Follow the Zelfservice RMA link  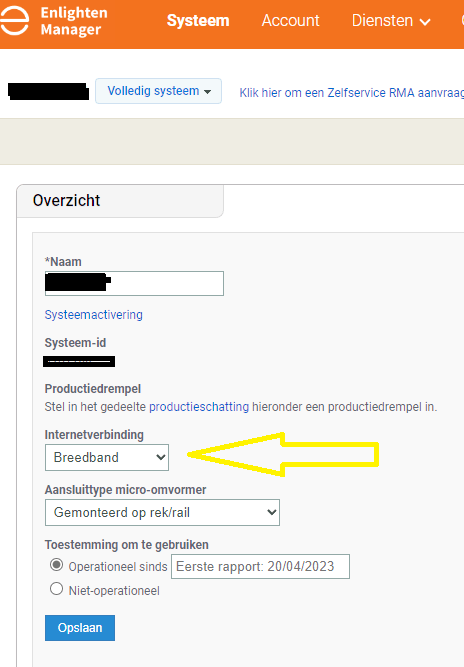[351, 93]
